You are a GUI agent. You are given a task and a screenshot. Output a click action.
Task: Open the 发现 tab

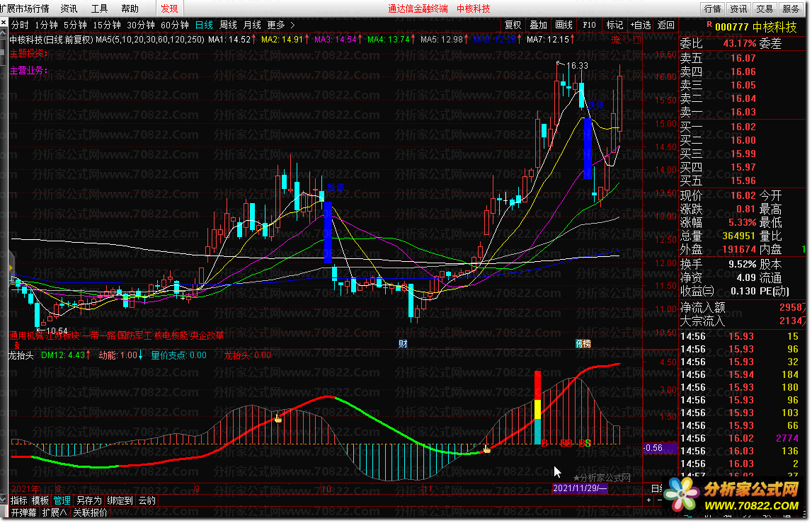tap(169, 8)
